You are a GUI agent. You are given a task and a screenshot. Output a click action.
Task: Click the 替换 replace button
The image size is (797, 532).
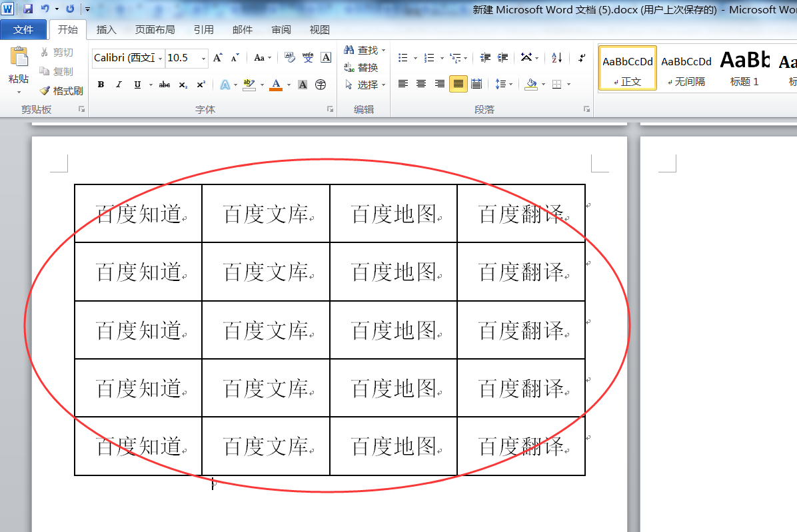coord(361,67)
